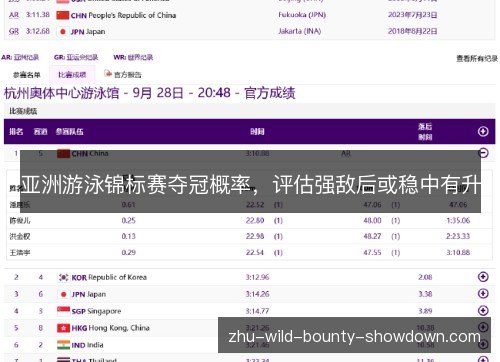Select cumulative time 1:35.06

(458, 220)
